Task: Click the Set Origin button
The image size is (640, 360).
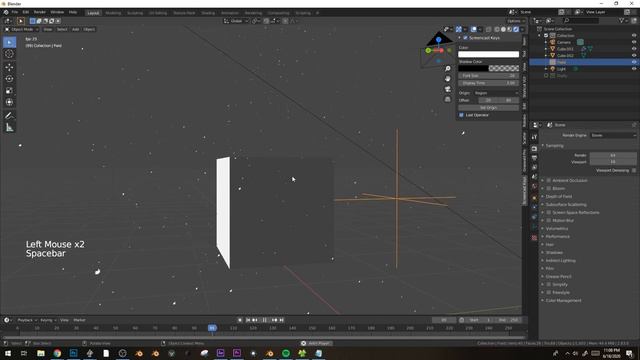Action: click(489, 108)
